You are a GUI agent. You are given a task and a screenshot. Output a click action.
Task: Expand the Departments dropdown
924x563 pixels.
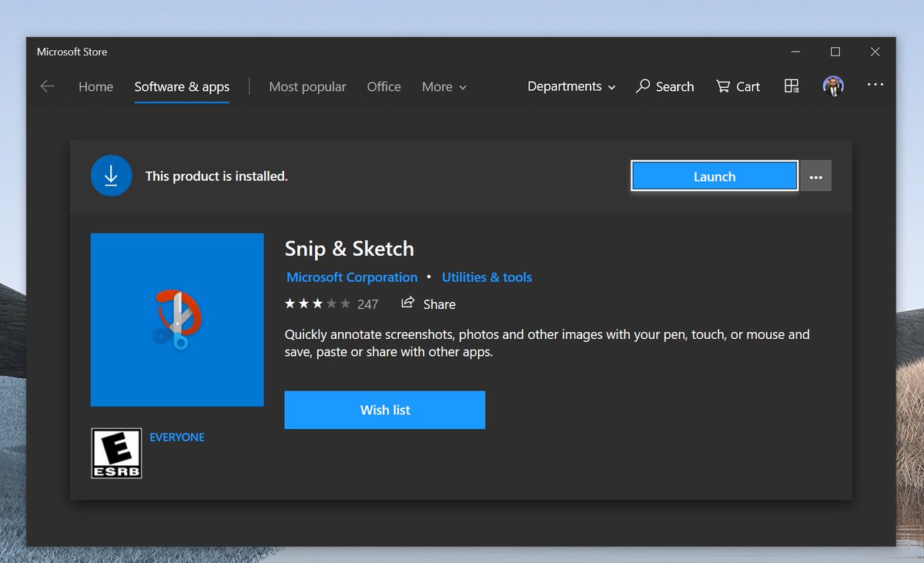[571, 87]
